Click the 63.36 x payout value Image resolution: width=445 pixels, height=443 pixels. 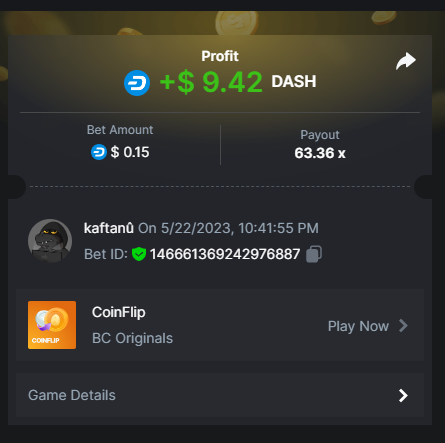pos(320,153)
